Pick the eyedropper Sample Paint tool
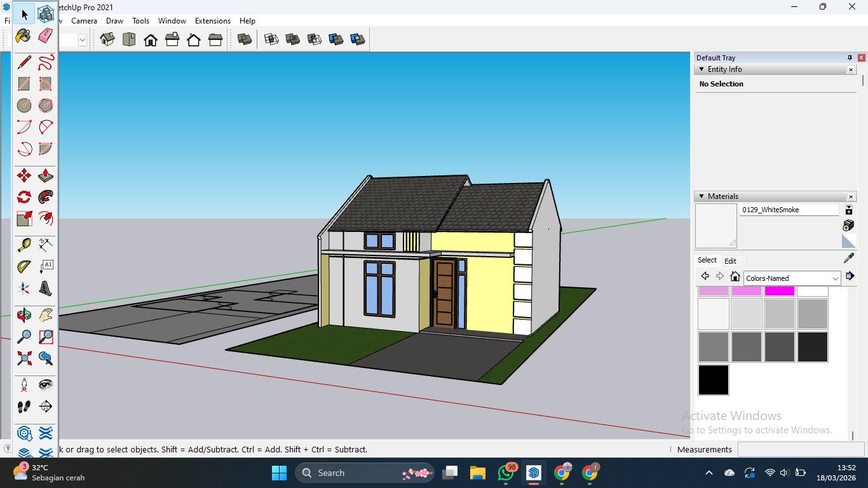 (849, 258)
